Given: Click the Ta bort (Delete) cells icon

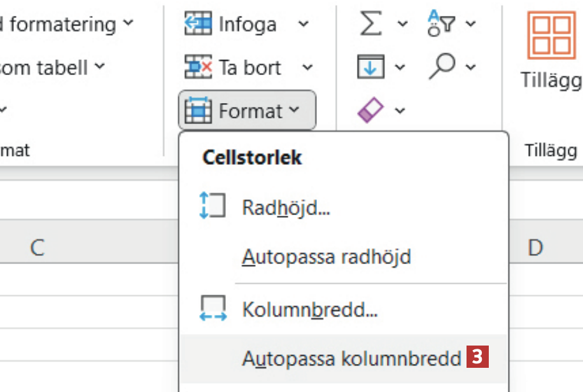Looking at the screenshot, I should [x=198, y=67].
